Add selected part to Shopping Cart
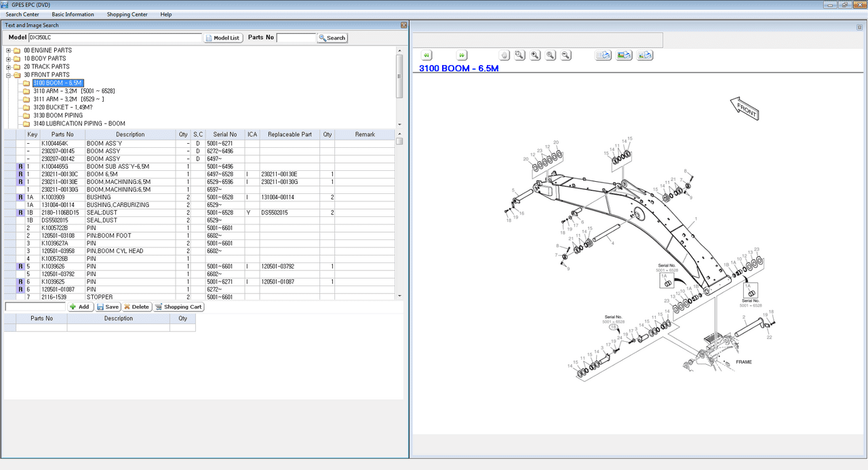Viewport: 868px width, 470px height. pos(178,307)
